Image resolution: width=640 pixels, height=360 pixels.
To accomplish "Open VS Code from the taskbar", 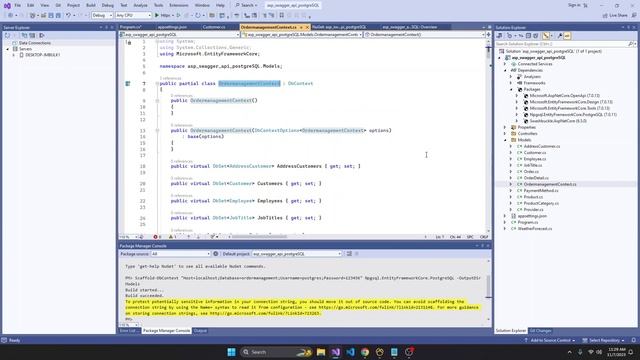I will (x=350, y=352).
